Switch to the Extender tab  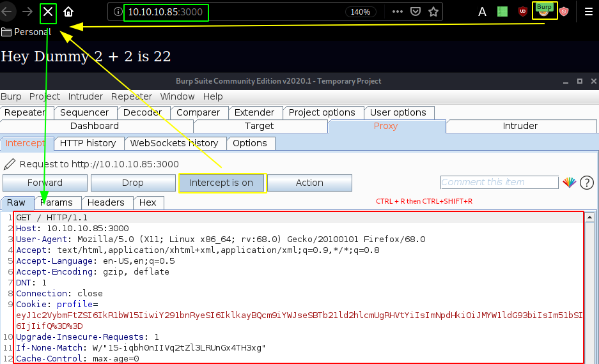[x=254, y=112]
